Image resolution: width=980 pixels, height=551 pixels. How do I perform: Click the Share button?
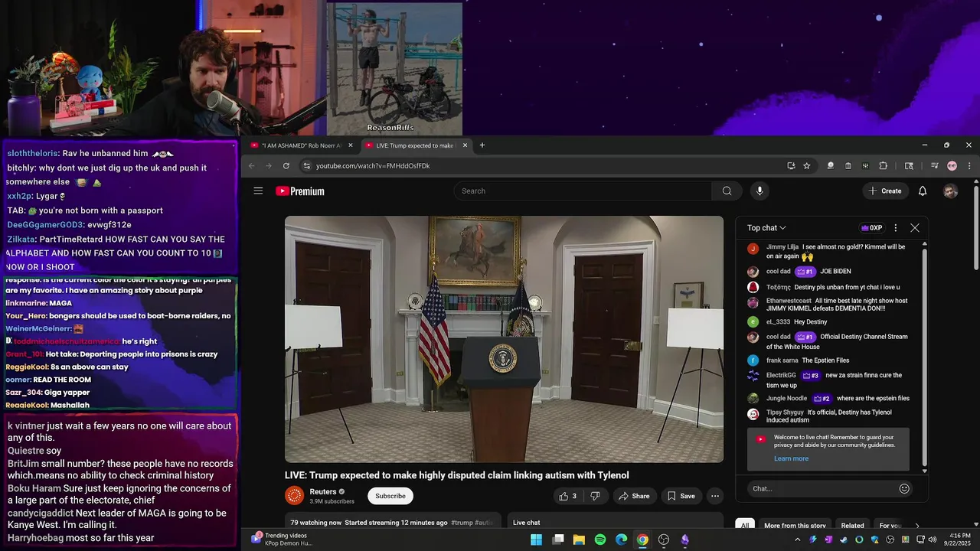coord(634,496)
